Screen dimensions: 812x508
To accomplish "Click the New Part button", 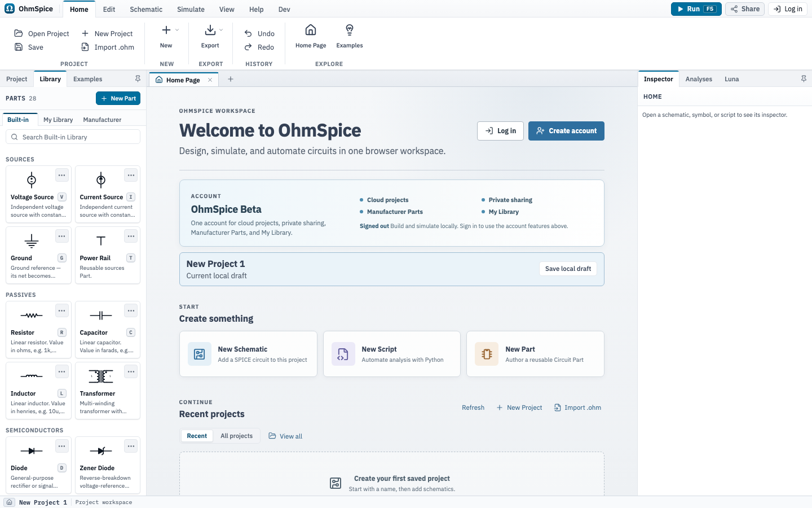I will pyautogui.click(x=118, y=98).
